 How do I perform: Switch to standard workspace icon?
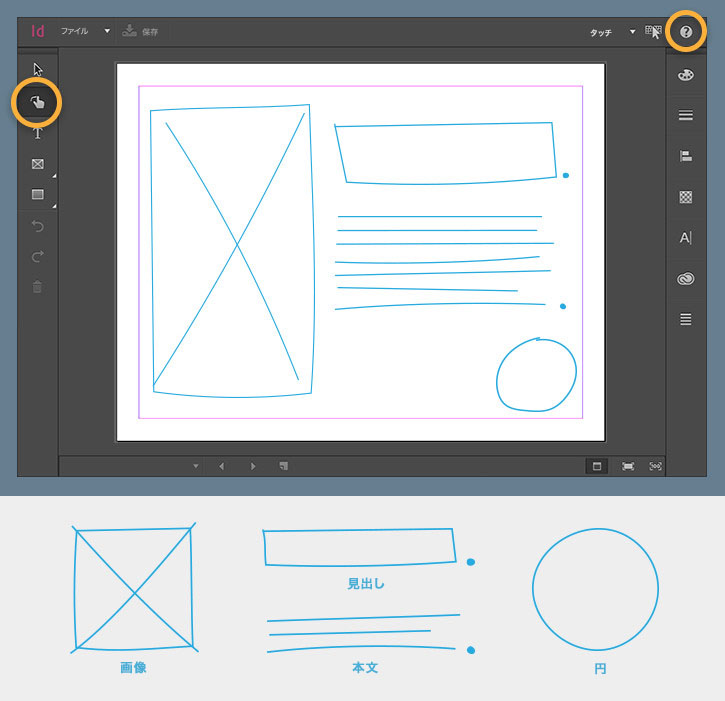pyautogui.click(x=653, y=31)
